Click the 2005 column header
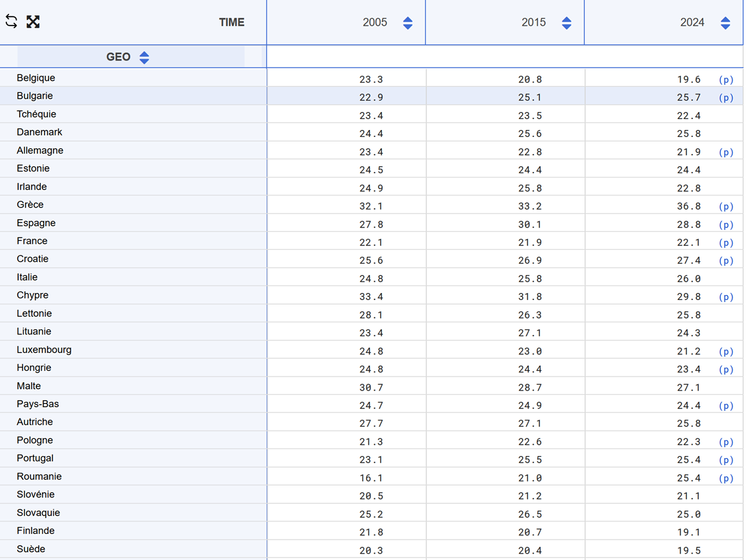The width and height of the screenshot is (746, 560). point(375,22)
